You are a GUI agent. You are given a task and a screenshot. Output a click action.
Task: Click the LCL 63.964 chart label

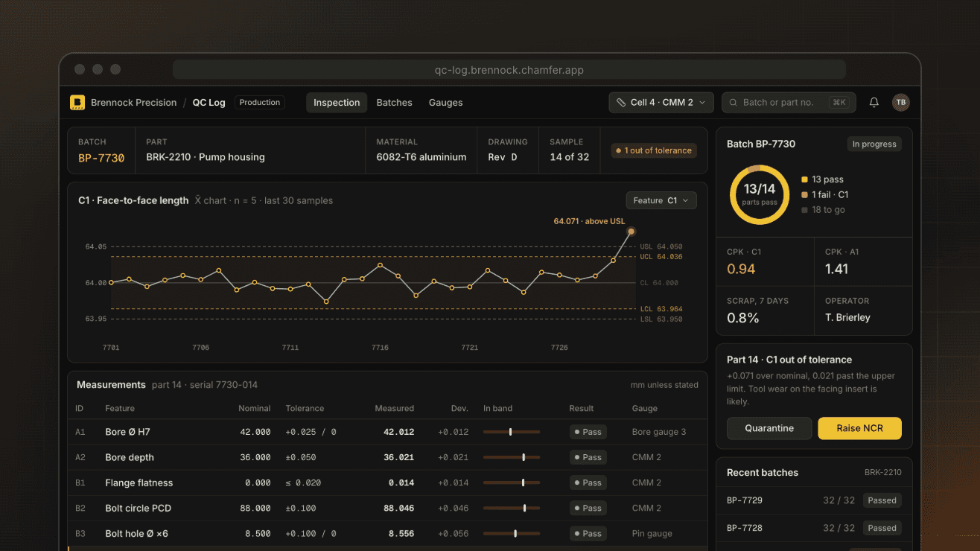point(661,309)
